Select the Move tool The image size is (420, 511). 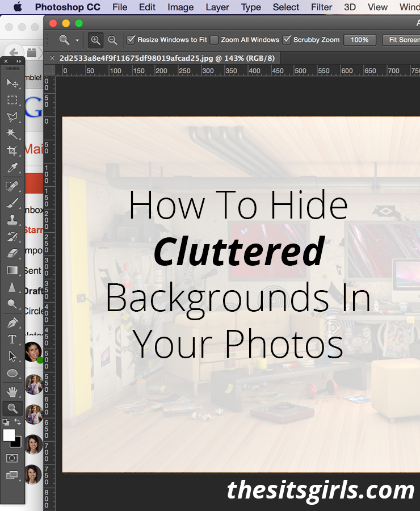pyautogui.click(x=12, y=83)
